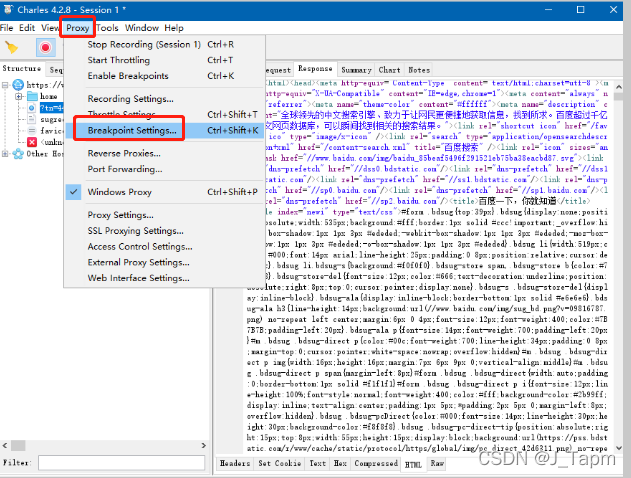The height and width of the screenshot is (478, 631).
Task: Switch to the Set Cookie bottom tab
Action: (x=279, y=463)
